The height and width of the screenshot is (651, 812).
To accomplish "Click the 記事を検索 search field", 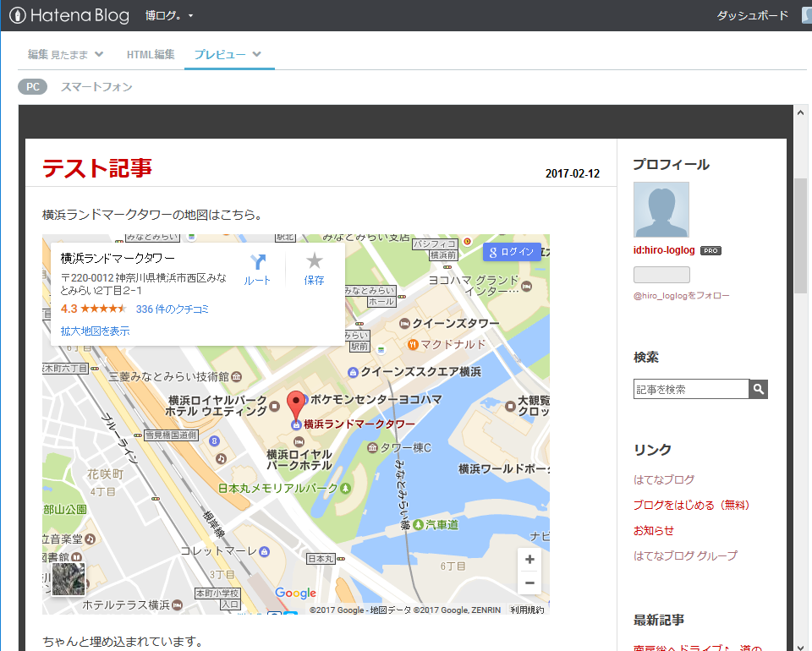I will pos(691,389).
